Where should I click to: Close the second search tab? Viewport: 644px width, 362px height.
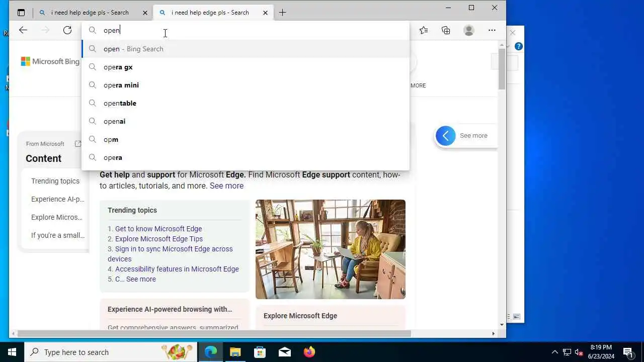coord(266,13)
